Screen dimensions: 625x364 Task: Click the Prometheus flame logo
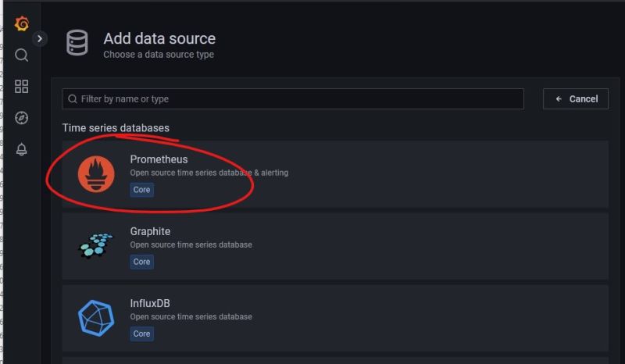(96, 174)
